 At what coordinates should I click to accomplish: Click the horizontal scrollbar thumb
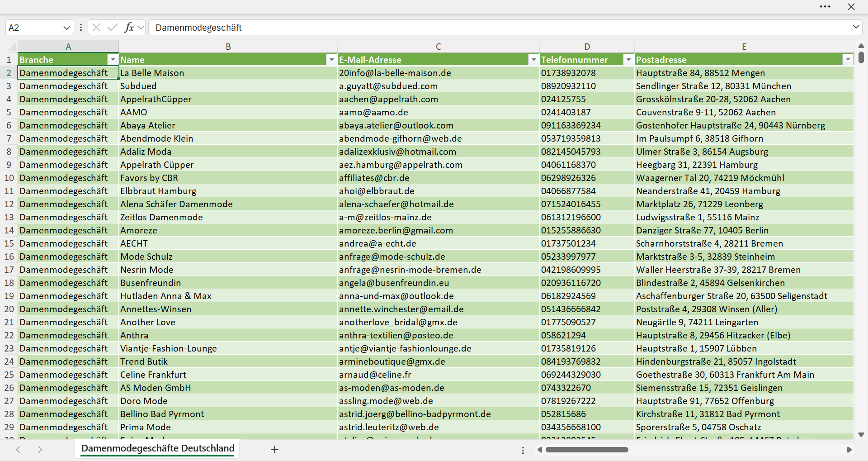[x=587, y=450]
